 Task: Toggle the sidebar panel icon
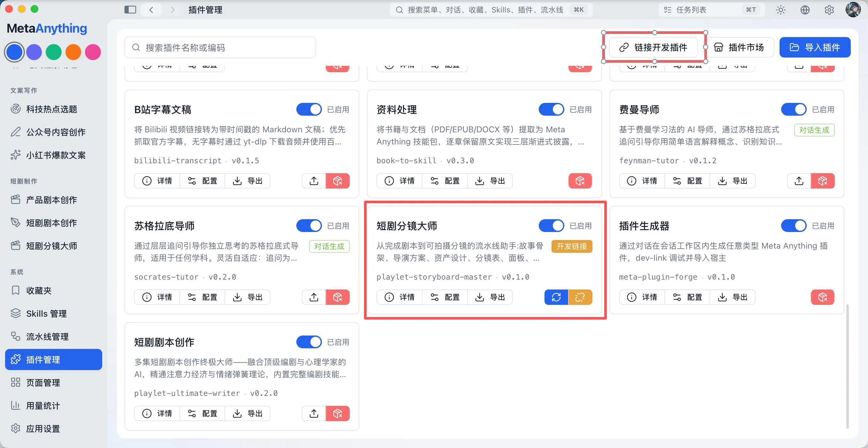point(130,10)
